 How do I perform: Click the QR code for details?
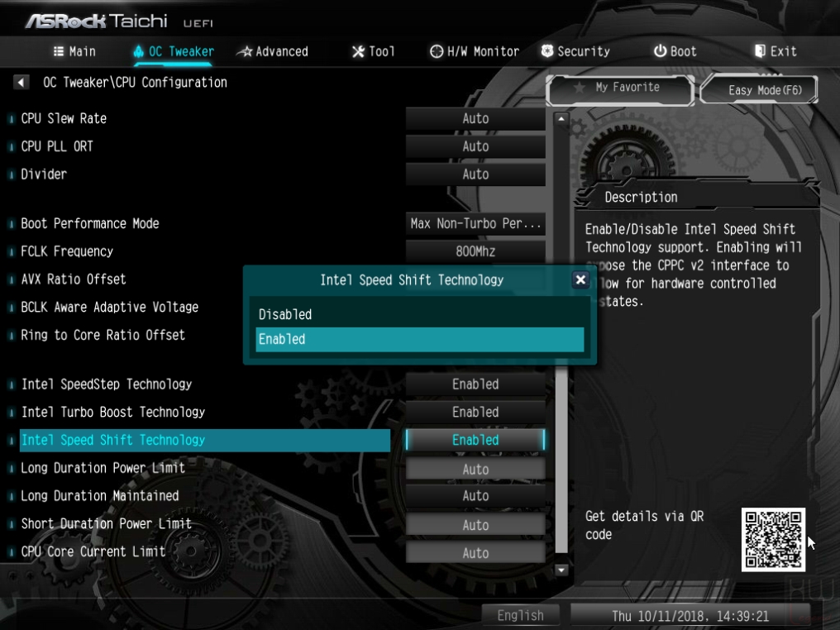773,539
